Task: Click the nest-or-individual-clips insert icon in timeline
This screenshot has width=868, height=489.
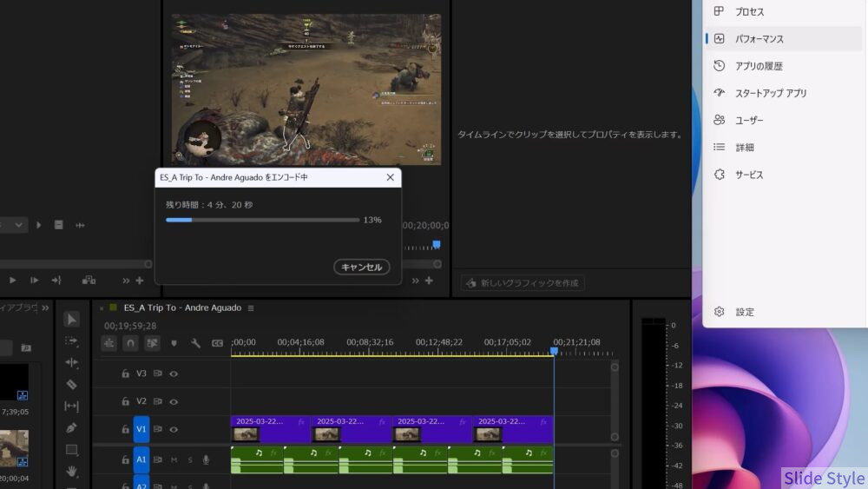Action: (x=109, y=343)
